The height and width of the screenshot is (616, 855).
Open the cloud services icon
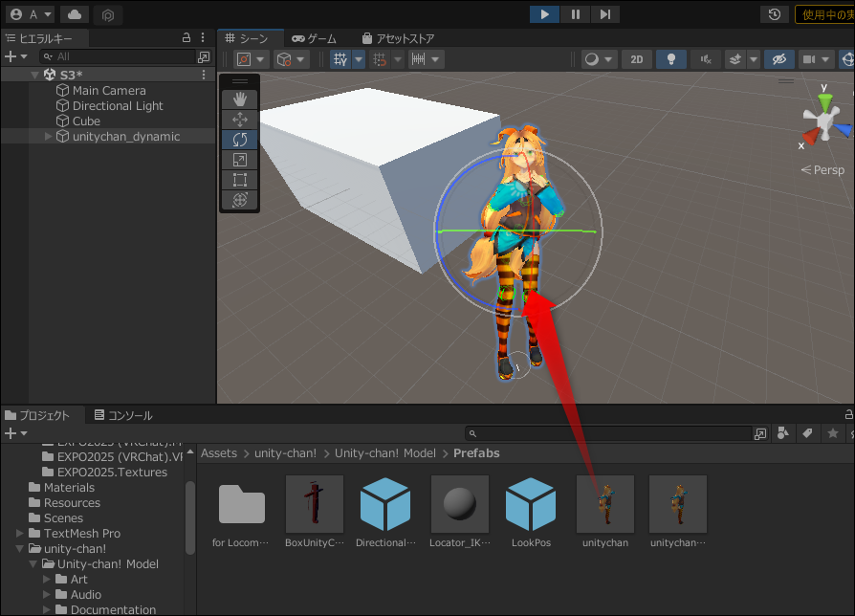75,14
